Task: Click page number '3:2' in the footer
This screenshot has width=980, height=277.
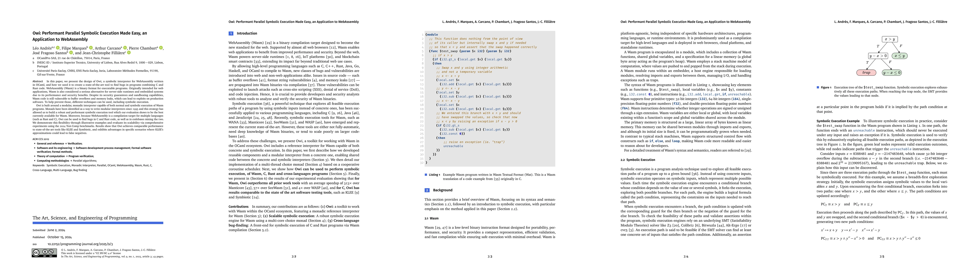Action: [294, 256]
